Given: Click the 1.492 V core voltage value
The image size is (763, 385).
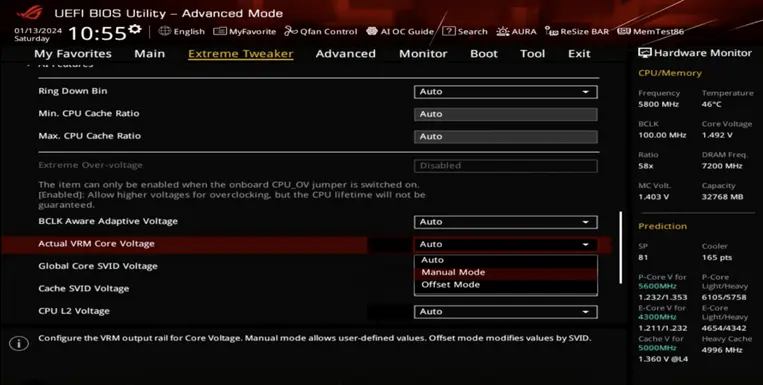Looking at the screenshot, I should [717, 135].
